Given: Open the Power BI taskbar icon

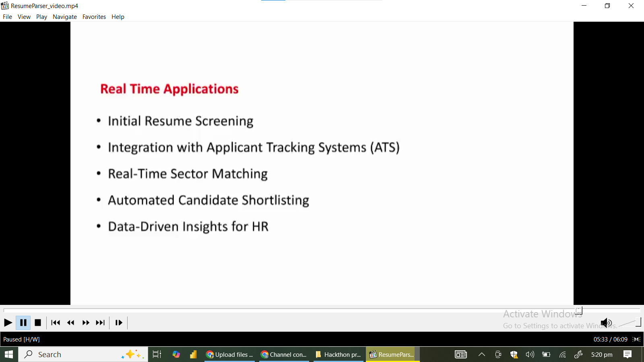Looking at the screenshot, I should 194,354.
